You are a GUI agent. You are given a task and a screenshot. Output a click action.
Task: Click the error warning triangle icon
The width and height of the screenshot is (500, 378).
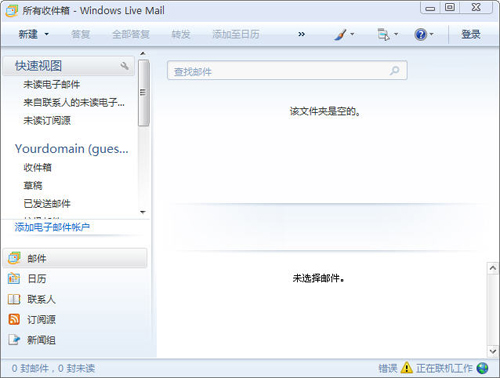click(x=407, y=368)
